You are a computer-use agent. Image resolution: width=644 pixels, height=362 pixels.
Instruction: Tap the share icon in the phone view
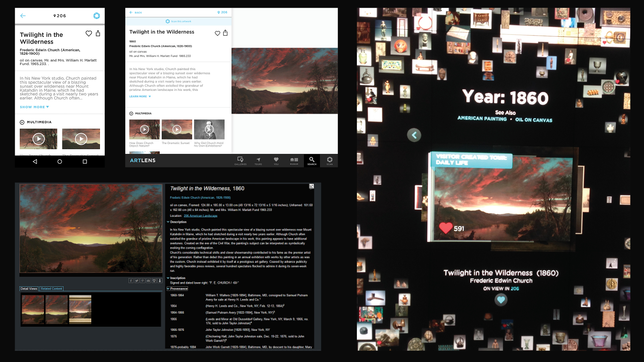(x=98, y=33)
